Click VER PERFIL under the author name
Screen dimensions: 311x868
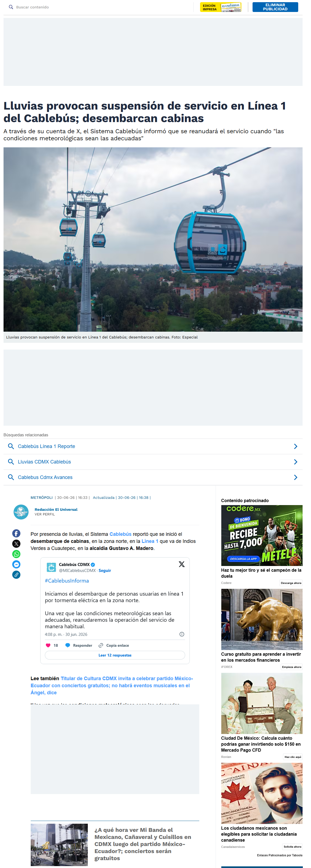45,514
